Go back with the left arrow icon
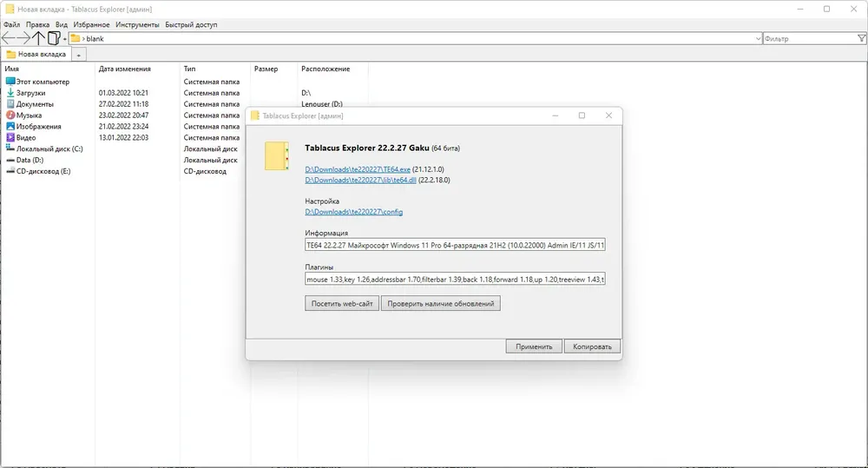 click(x=9, y=38)
